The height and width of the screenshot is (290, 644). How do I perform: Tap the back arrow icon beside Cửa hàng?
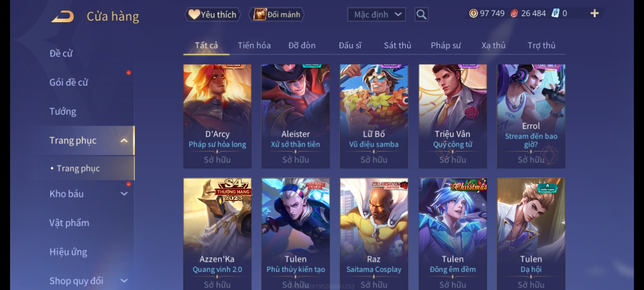(63, 16)
